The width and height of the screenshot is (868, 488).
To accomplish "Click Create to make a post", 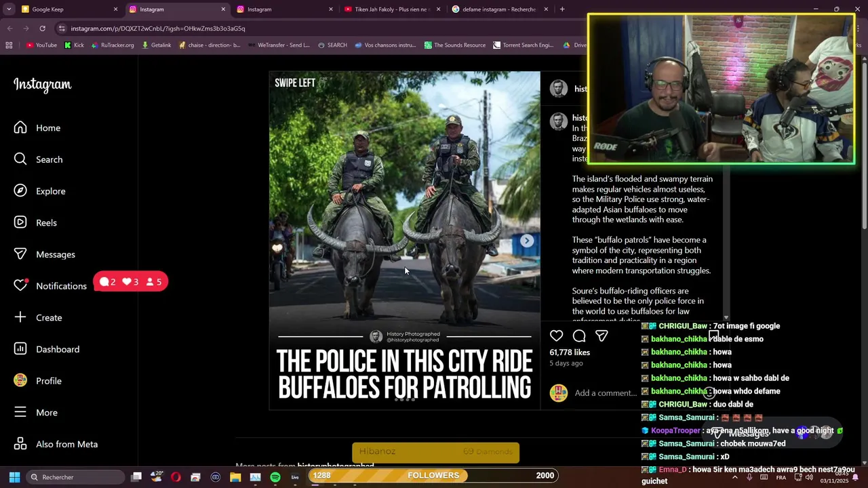I will point(37,318).
